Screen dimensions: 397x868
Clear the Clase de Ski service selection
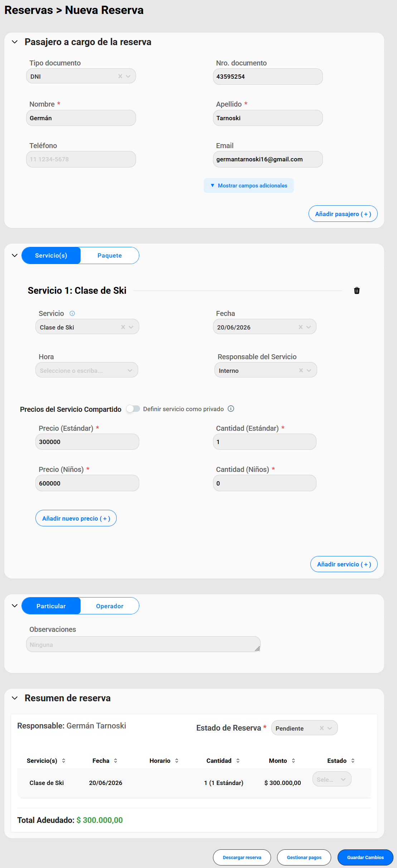123,327
